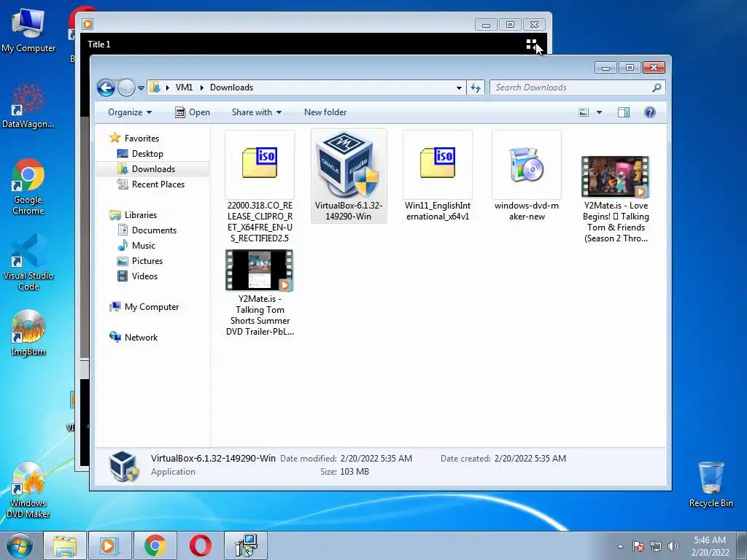The width and height of the screenshot is (747, 560).
Task: Open the address bar history dropdown
Action: tap(459, 87)
